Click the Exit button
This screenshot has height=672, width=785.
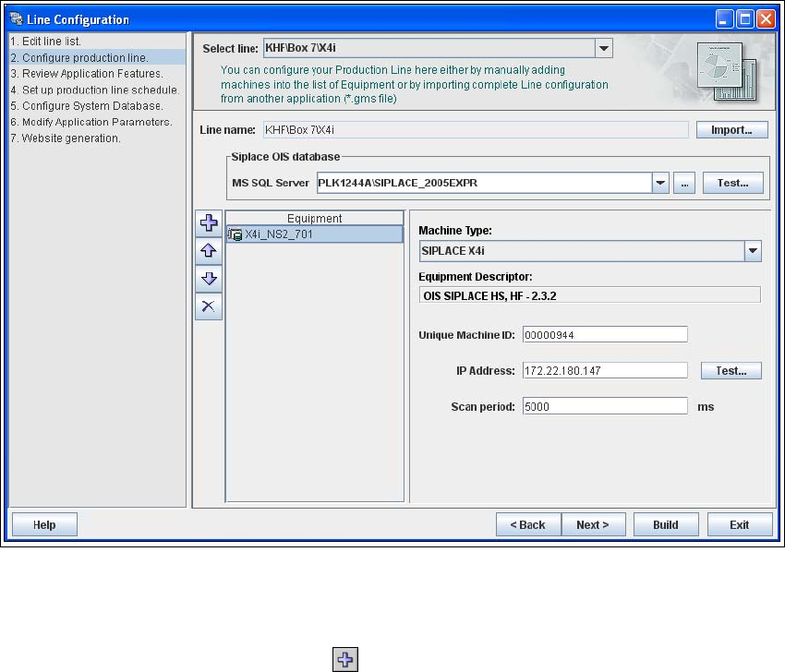coord(740,524)
